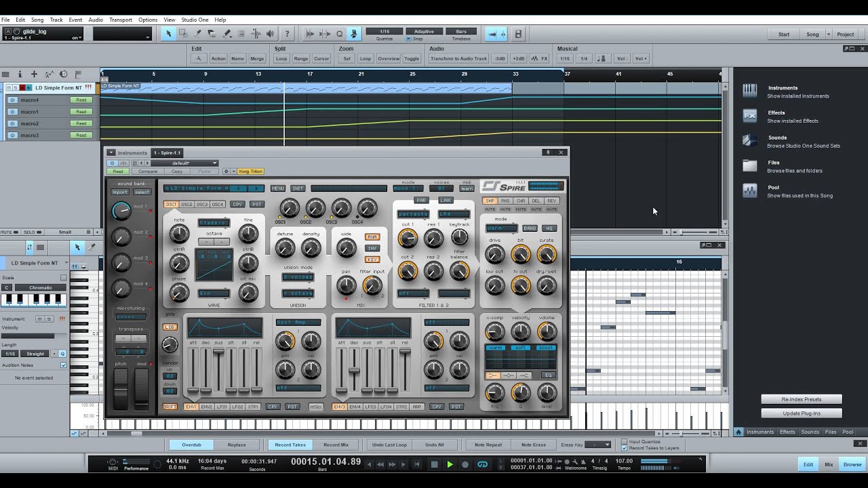Toggle Audition Notes checkbox
868x488 pixels.
64,365
